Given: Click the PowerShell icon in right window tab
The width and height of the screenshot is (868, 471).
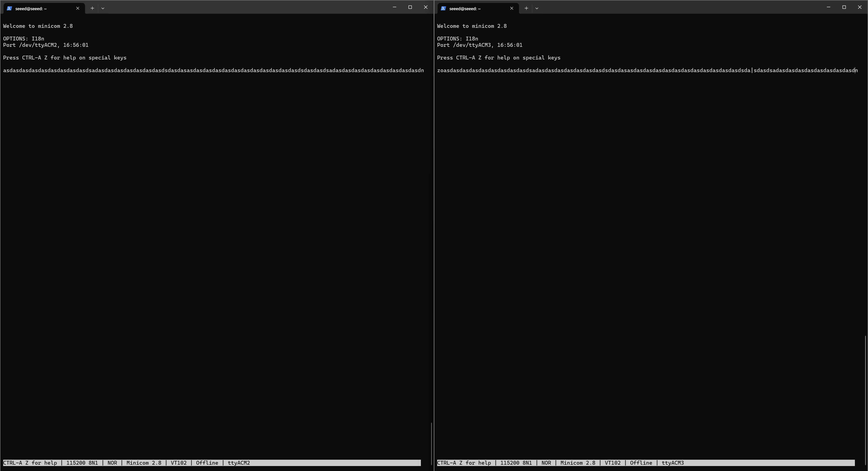Looking at the screenshot, I should [x=443, y=8].
